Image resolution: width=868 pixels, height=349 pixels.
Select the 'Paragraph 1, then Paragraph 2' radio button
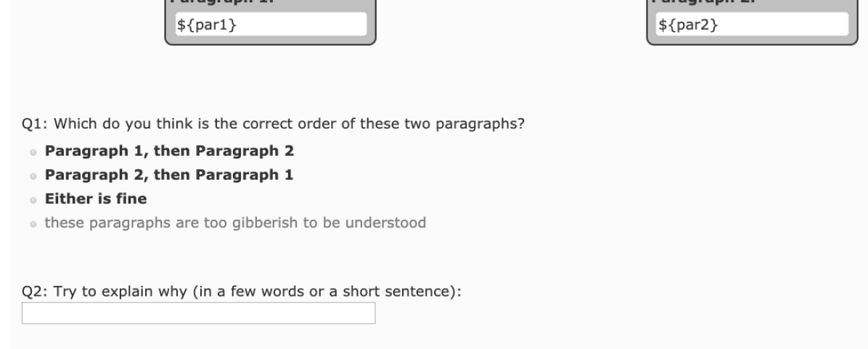33,152
